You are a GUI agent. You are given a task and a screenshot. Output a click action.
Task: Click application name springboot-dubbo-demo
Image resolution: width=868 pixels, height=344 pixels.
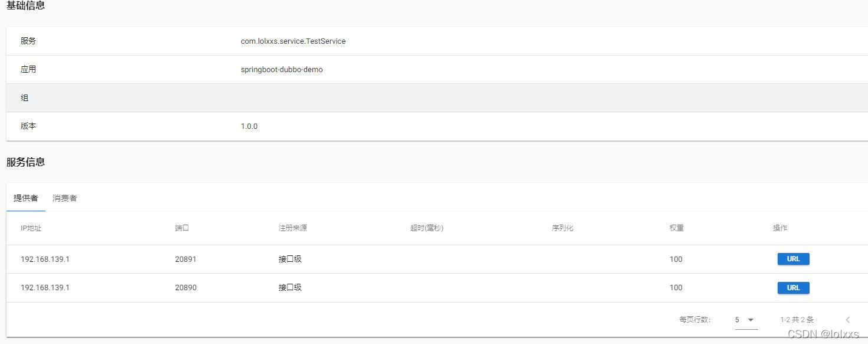coord(282,70)
